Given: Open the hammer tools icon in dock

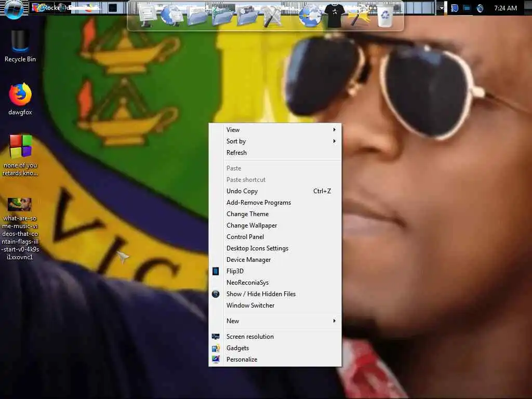Looking at the screenshot, I should [272, 16].
